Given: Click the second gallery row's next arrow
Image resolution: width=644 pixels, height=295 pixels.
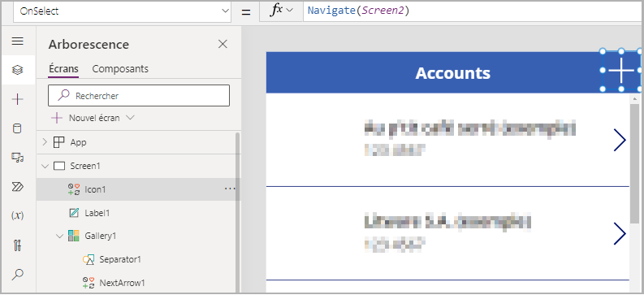Looking at the screenshot, I should point(620,233).
